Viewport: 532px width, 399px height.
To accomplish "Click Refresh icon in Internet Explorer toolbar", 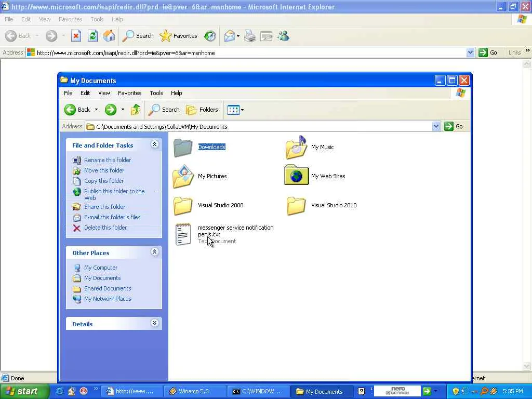I will click(x=92, y=36).
